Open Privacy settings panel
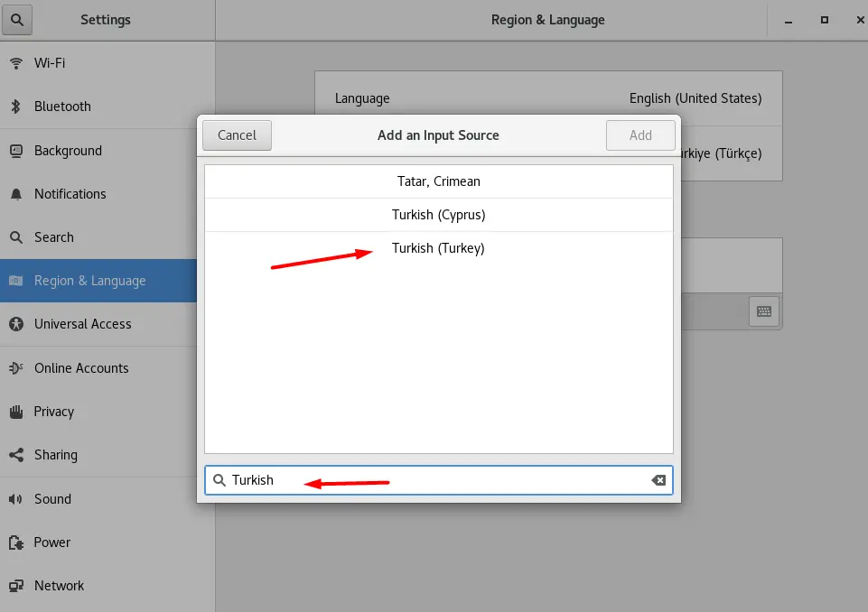 pyautogui.click(x=54, y=412)
